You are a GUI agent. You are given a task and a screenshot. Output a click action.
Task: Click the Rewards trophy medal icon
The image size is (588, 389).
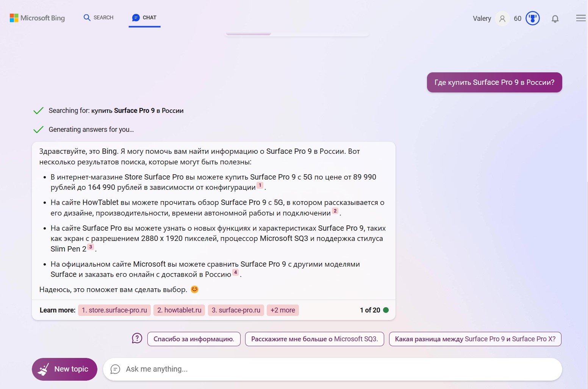tap(533, 18)
